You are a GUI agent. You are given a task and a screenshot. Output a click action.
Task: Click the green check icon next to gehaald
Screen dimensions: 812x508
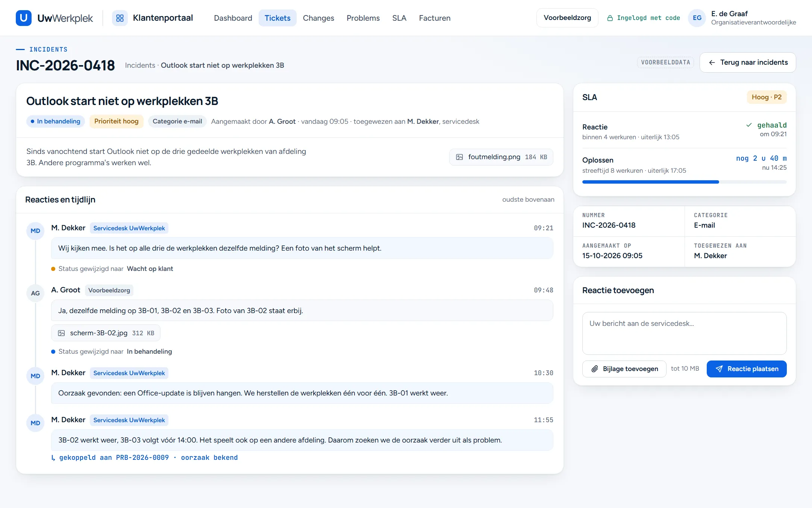click(749, 125)
